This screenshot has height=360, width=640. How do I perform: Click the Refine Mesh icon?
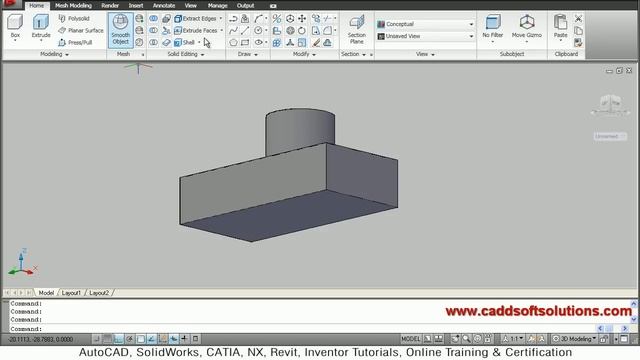click(x=140, y=42)
